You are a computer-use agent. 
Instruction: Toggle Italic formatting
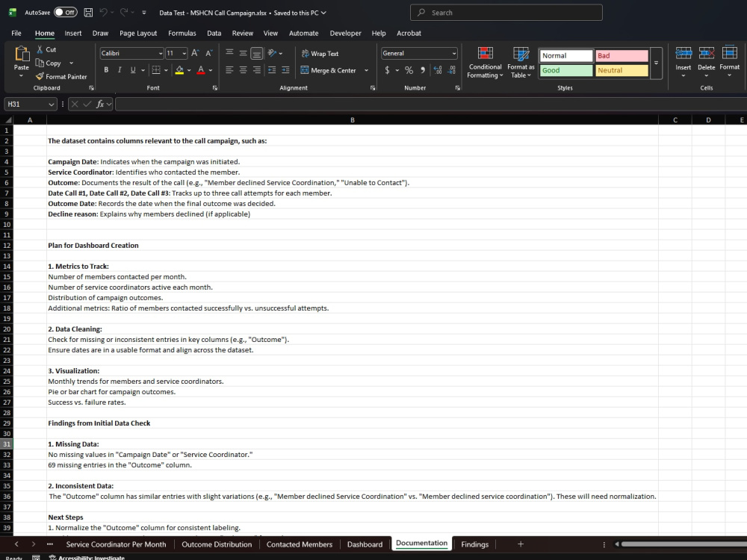(x=120, y=70)
